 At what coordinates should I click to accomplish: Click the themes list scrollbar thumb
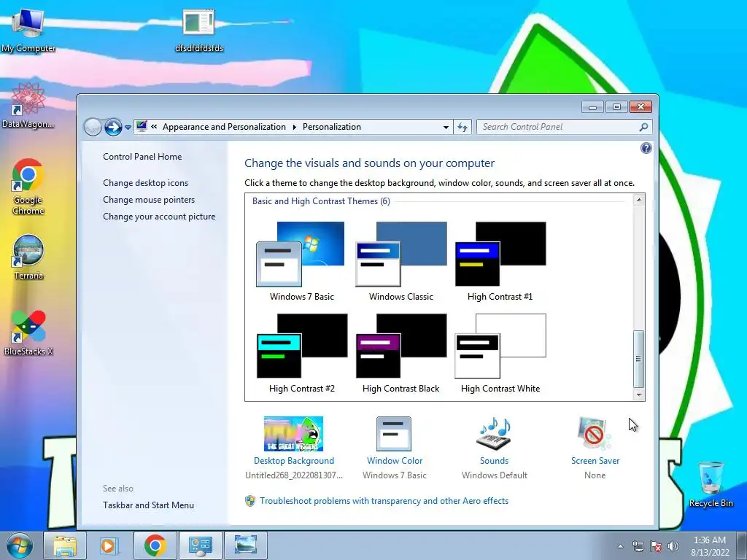click(639, 359)
